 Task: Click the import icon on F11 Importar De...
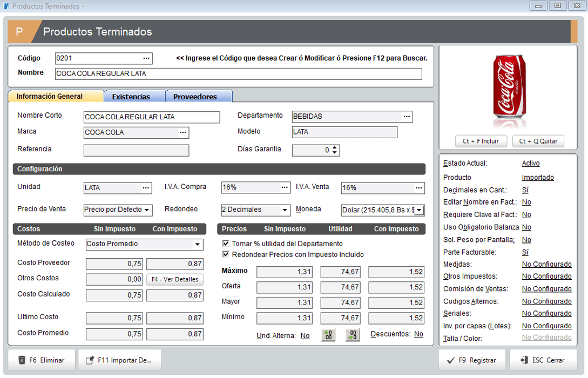(90, 360)
